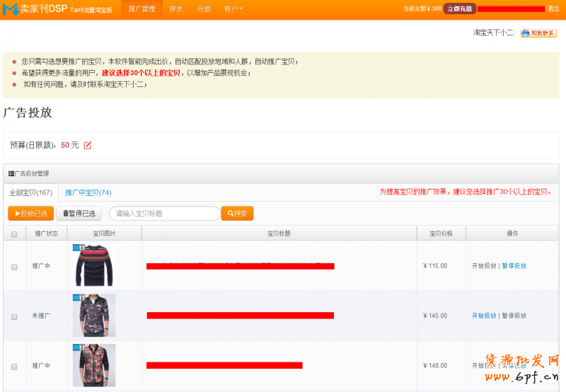Image resolution: width=566 pixels, height=392 pixels.
Task: Open the floral shirt thumbnail priced ¥148.00
Action: tap(94, 365)
